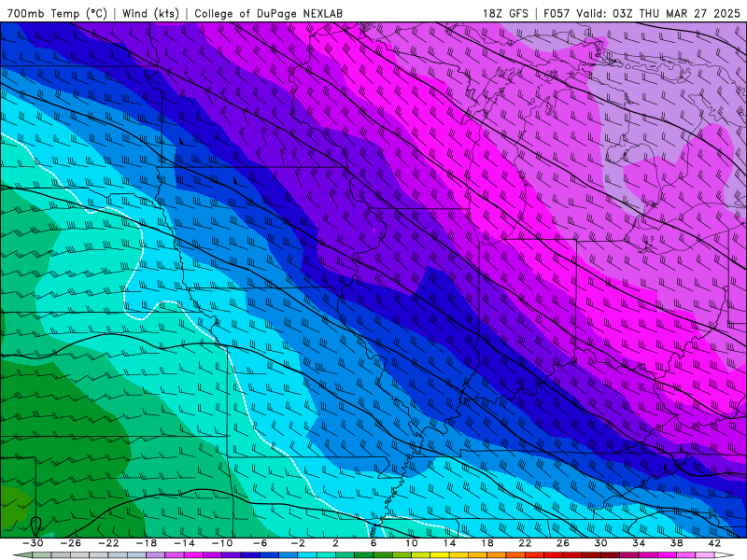Click the "700mb Temp (°C)" title text
The width and height of the screenshot is (747, 560).
tap(57, 13)
